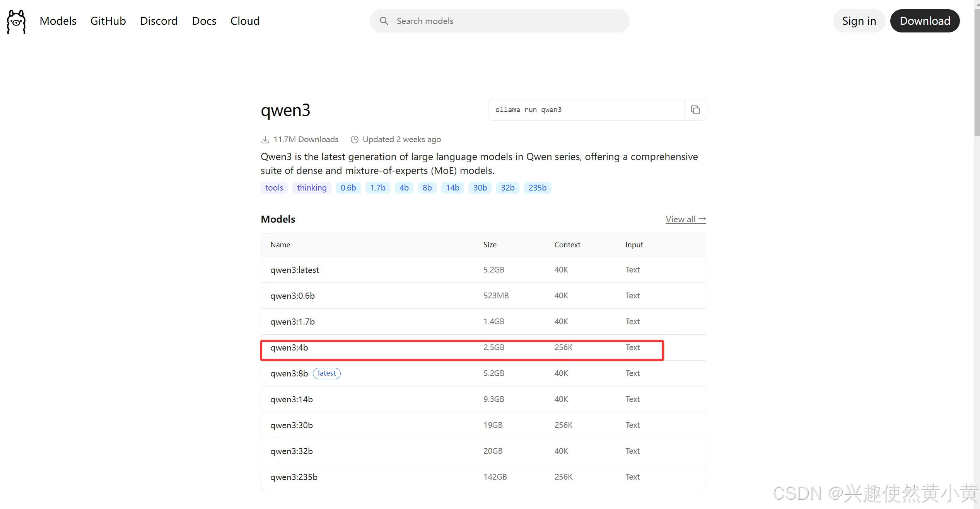Open the qwen3:32b model row
The width and height of the screenshot is (980, 509).
(483, 451)
